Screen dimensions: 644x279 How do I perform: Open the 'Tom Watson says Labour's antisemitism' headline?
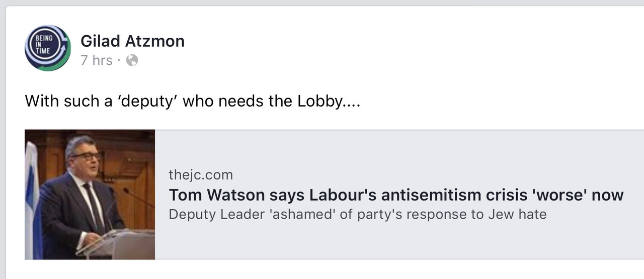pos(396,195)
